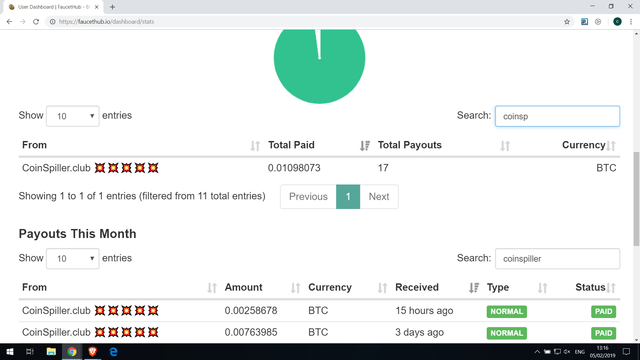The width and height of the screenshot is (640, 360).
Task: Go back to the previous browser page
Action: [9, 22]
